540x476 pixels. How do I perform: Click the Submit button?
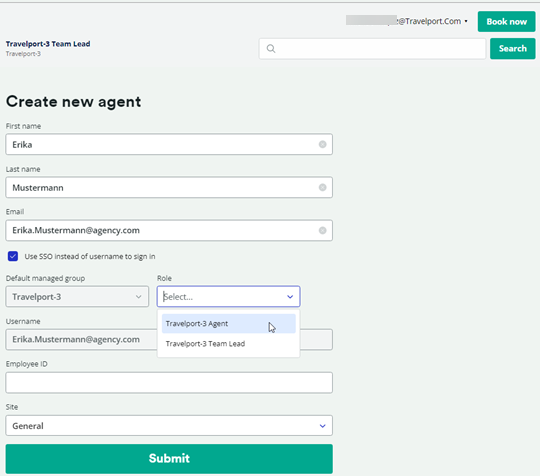pos(169,459)
